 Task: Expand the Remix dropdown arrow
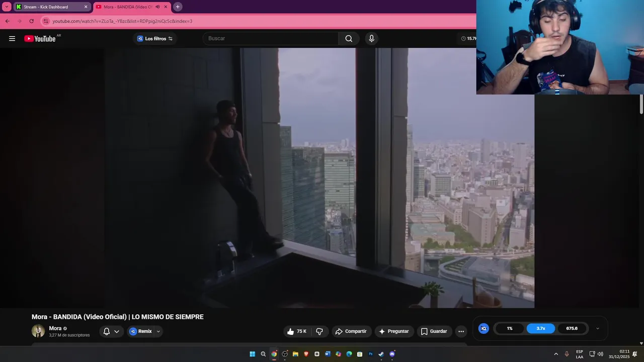click(158, 331)
